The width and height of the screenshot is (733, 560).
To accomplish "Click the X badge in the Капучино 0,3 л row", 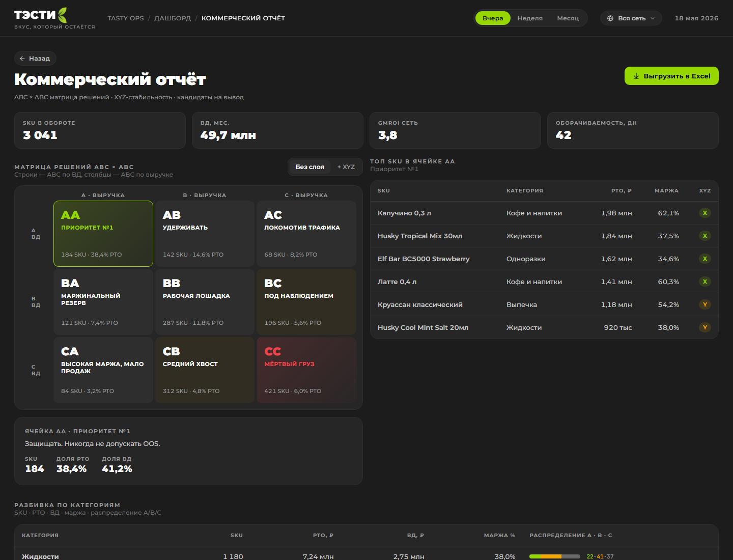I will [705, 213].
